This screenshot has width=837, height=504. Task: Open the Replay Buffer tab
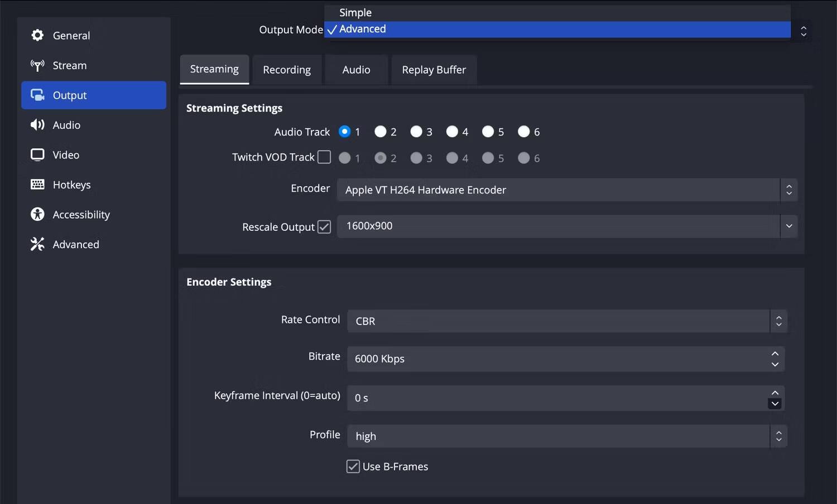[x=434, y=70]
